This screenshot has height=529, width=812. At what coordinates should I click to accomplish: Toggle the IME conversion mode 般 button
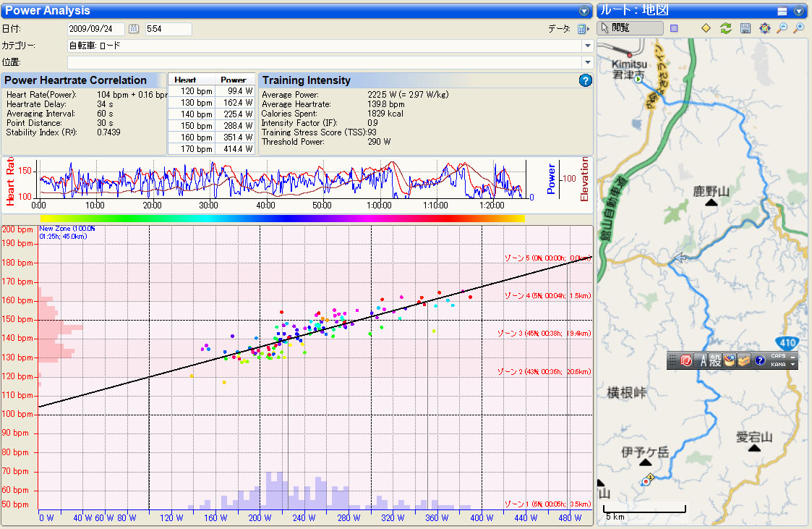point(715,360)
